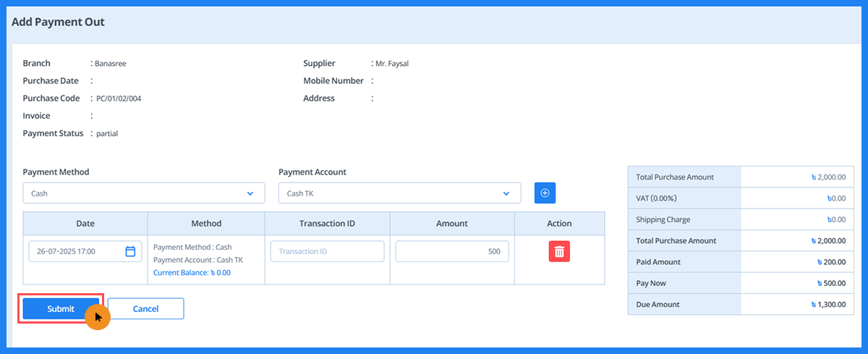
Task: Click the Current Balance text link
Action: point(192,273)
